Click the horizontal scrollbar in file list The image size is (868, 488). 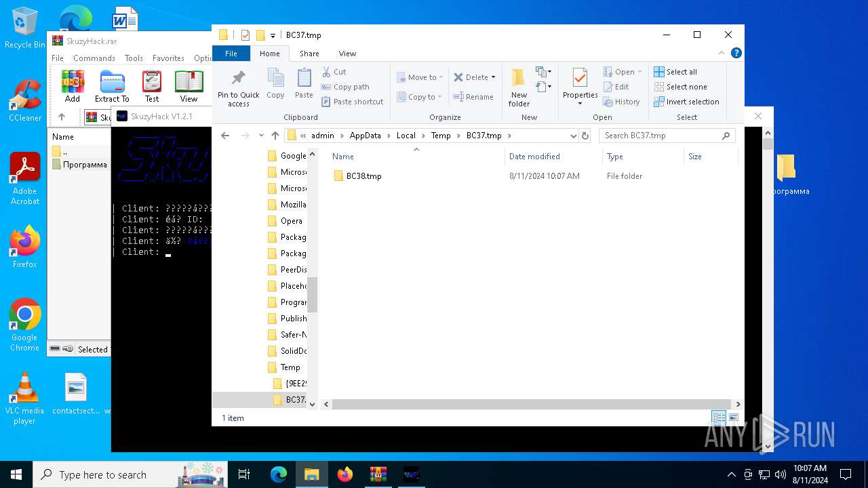pos(531,404)
